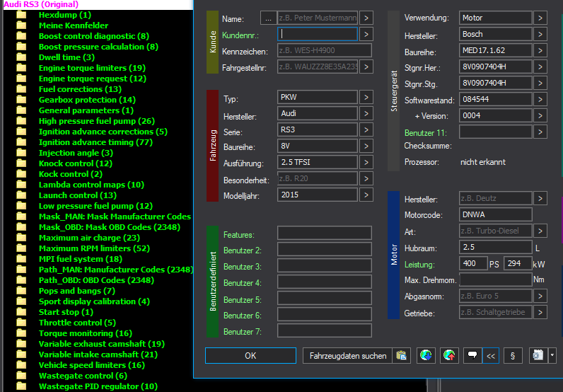This screenshot has height=392, width=563.
Task: Select High pressure fuel pump (26)
Action: pos(97,121)
